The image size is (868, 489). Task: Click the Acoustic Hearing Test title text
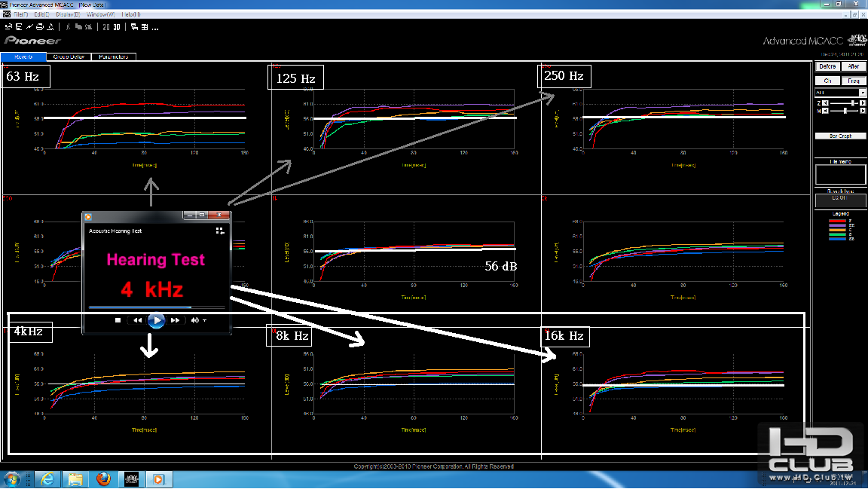(x=115, y=231)
